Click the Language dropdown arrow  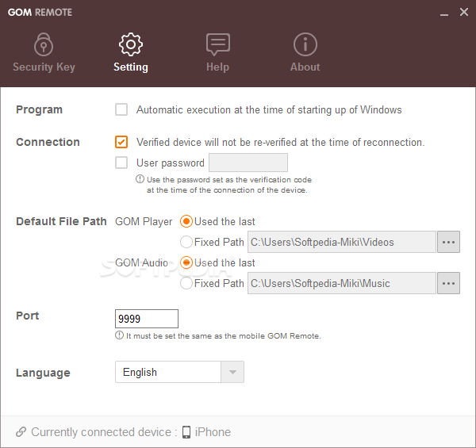[232, 372]
